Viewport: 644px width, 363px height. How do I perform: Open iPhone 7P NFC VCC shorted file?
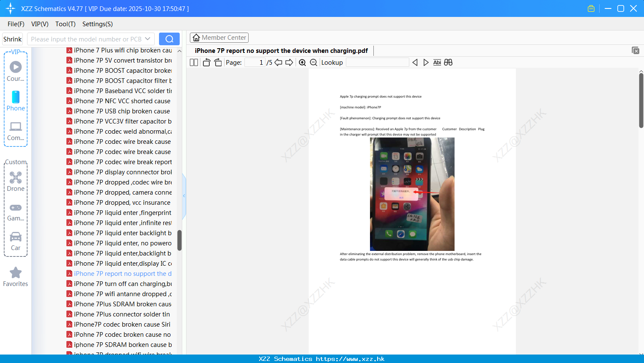[119, 101]
